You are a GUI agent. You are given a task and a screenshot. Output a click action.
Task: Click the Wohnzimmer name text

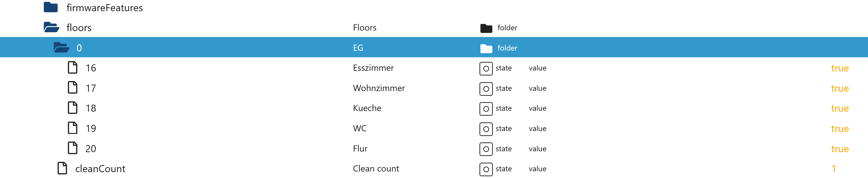[x=379, y=88]
